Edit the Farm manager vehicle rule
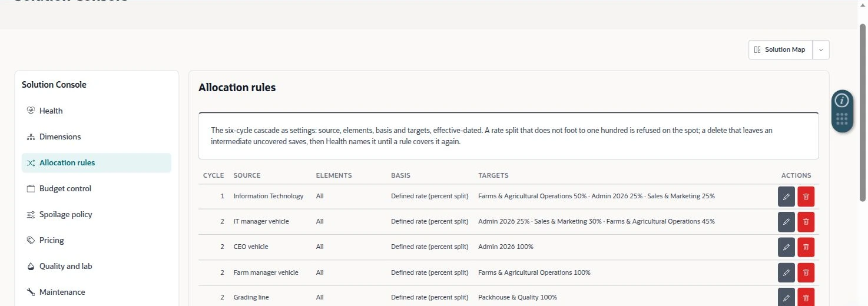This screenshot has width=868, height=306. click(786, 273)
